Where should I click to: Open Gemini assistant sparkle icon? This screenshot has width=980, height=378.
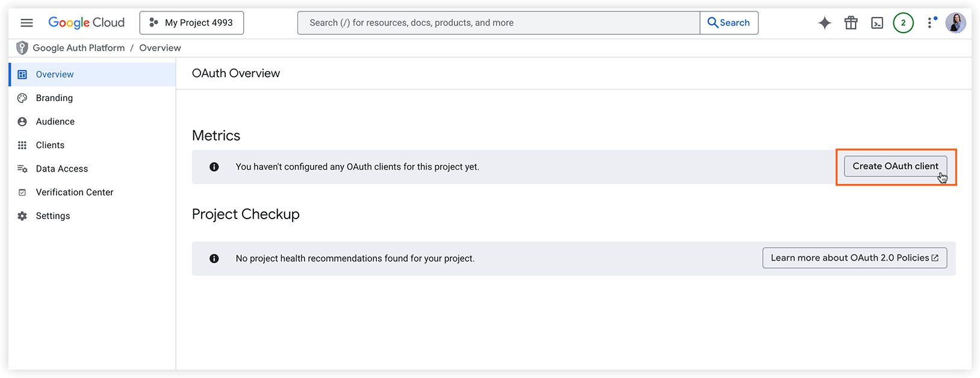pyautogui.click(x=825, y=23)
